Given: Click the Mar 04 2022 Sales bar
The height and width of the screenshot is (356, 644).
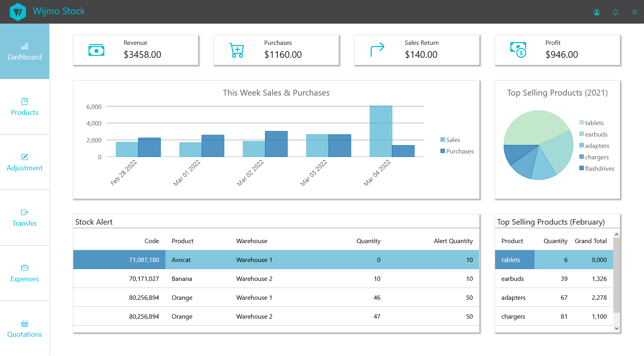Looking at the screenshot, I should pyautogui.click(x=380, y=131).
